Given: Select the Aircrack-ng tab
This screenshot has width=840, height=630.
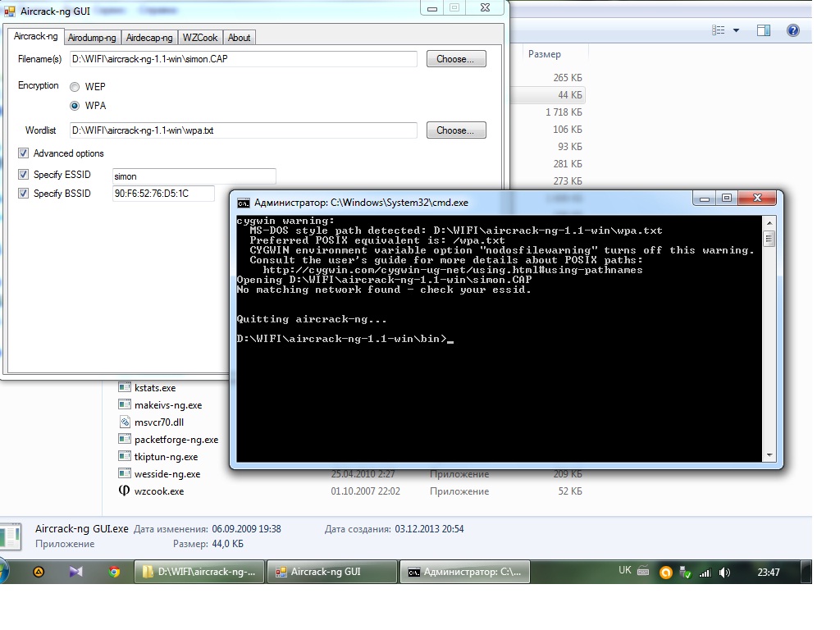Looking at the screenshot, I should [35, 36].
